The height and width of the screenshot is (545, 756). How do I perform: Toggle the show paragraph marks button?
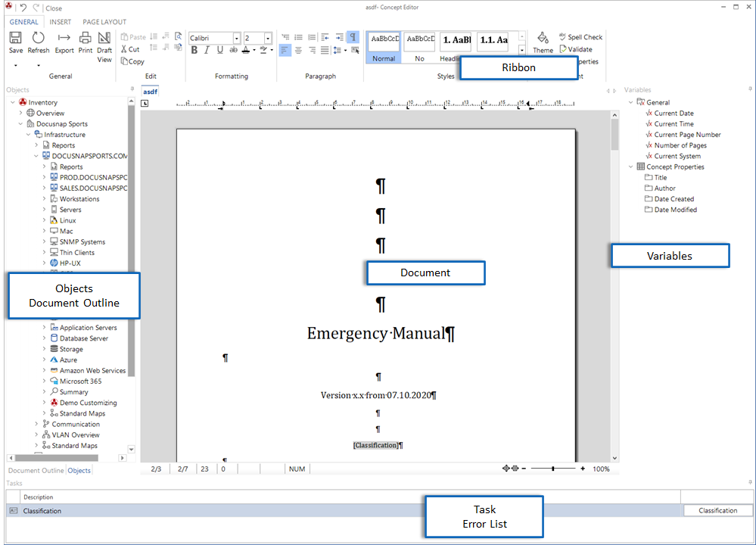pyautogui.click(x=353, y=37)
